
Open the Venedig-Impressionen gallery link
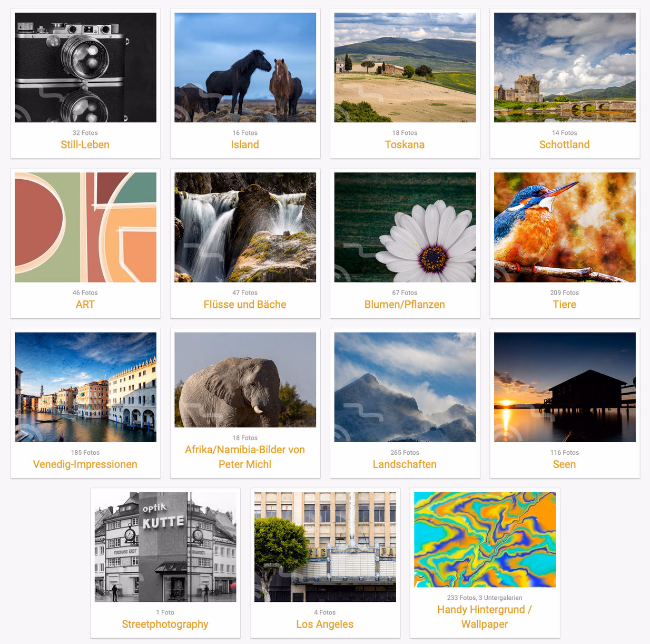coord(85,464)
